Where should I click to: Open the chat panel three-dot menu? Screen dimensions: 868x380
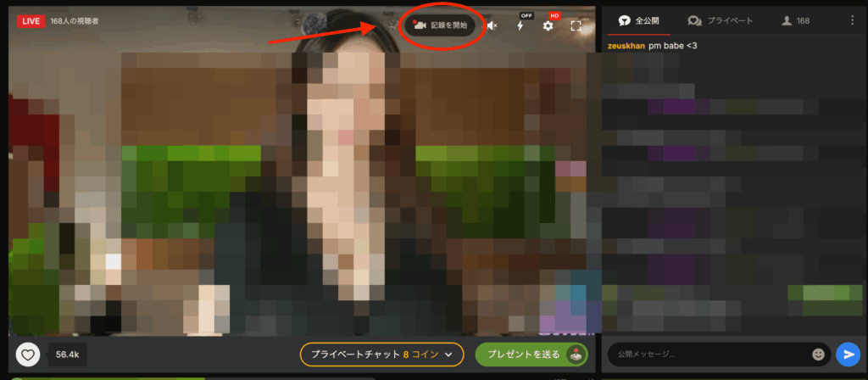[x=852, y=20]
